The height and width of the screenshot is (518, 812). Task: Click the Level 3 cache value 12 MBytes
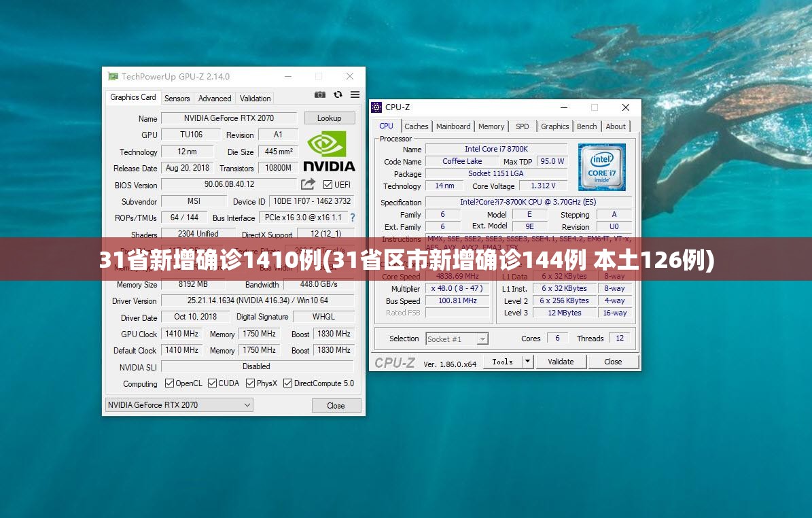pos(565,313)
